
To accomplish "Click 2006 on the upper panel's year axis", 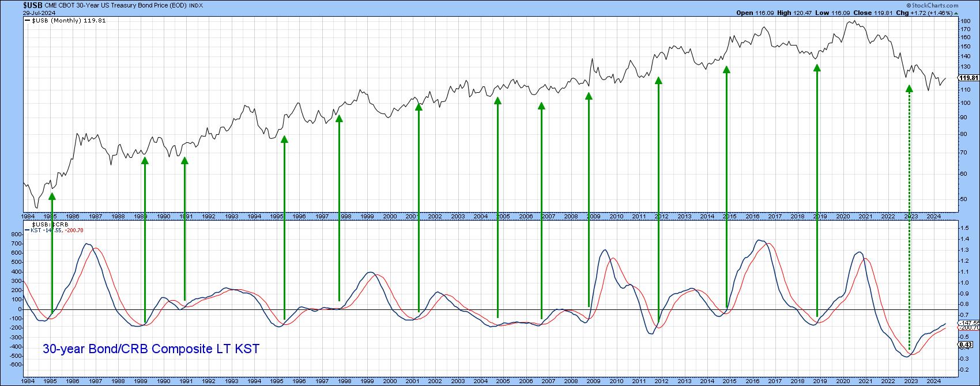I will click(526, 217).
